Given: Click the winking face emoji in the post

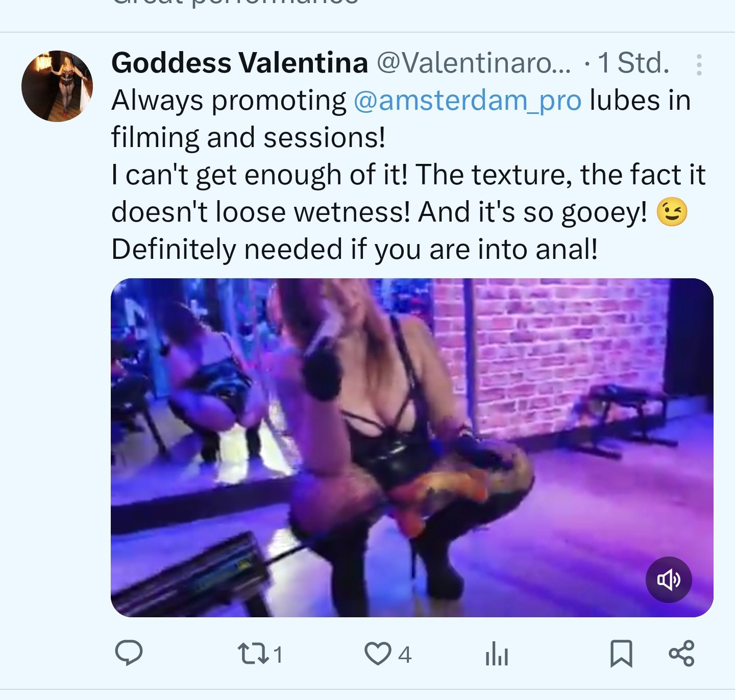Looking at the screenshot, I should point(672,212).
